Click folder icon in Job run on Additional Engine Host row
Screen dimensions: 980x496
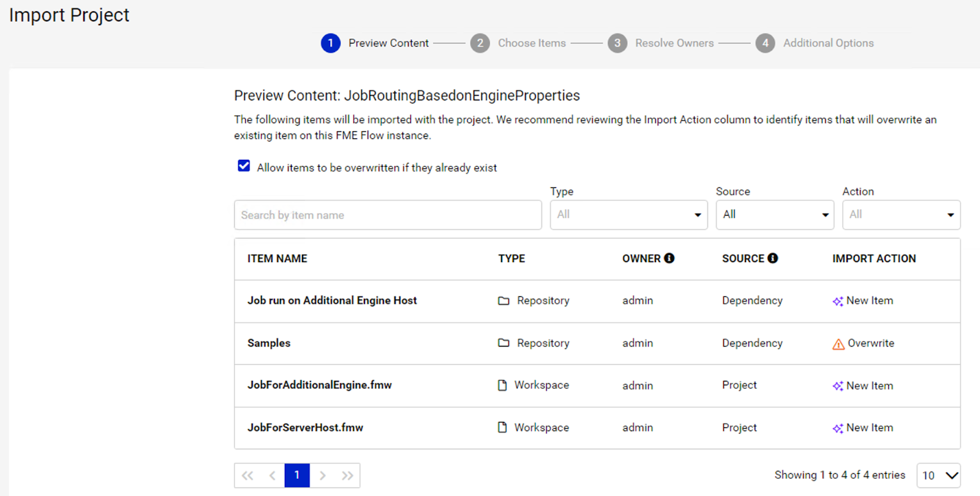(503, 301)
